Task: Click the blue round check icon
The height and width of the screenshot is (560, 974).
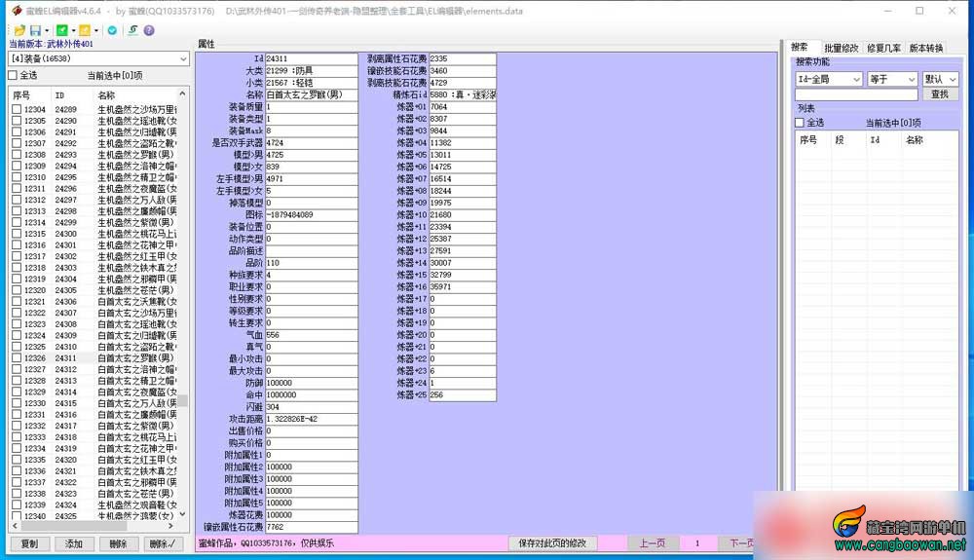Action: tap(112, 30)
